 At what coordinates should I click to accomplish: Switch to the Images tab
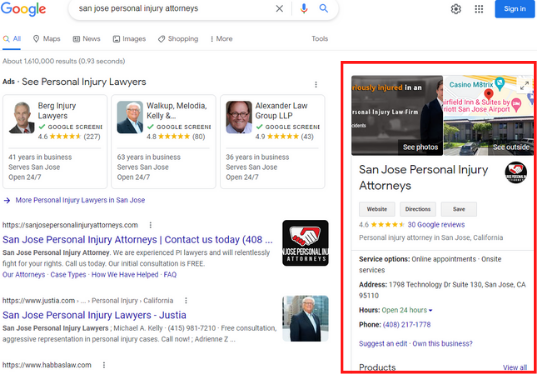click(129, 39)
